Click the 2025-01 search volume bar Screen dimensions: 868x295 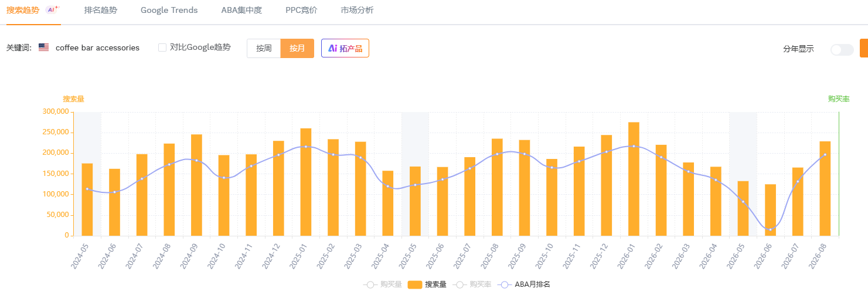click(x=306, y=182)
